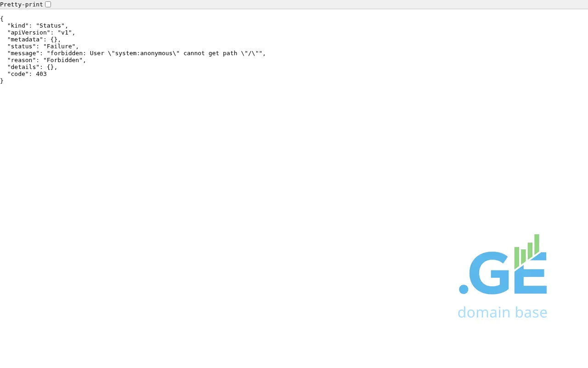Viewport: 588px width, 368px height.
Task: Click the blue dot in the .GE logo
Action: click(464, 289)
